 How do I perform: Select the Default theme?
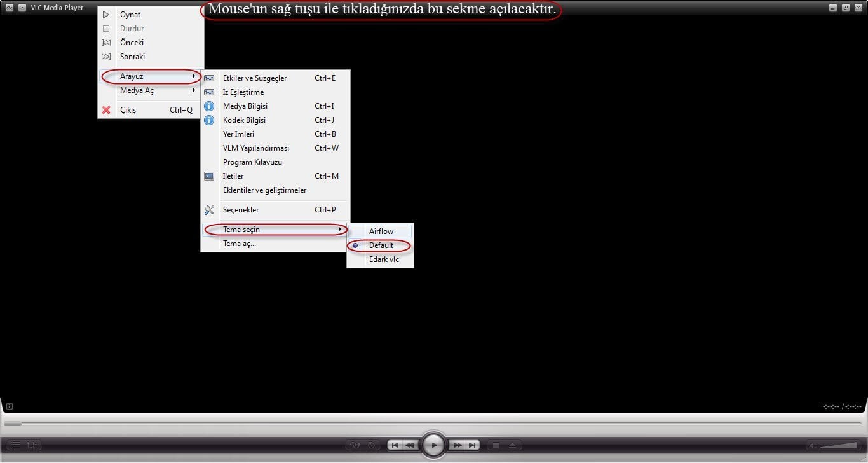pyautogui.click(x=380, y=245)
